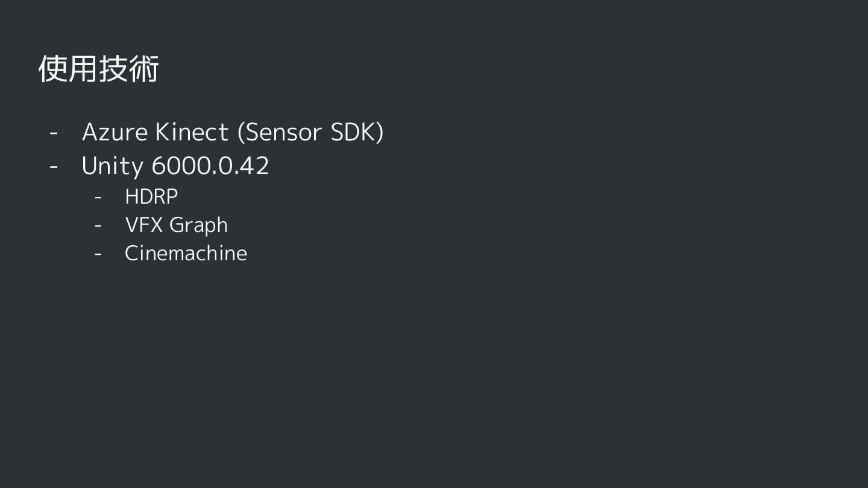
Task: Place cursor on the word Azure
Action: point(115,133)
